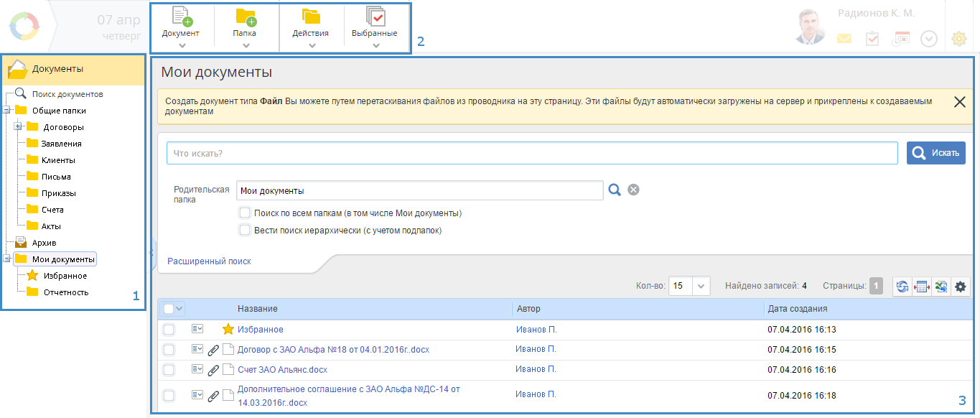The width and height of the screenshot is (980, 418).
Task: Open the mail envelope icon in header
Action: click(x=844, y=39)
